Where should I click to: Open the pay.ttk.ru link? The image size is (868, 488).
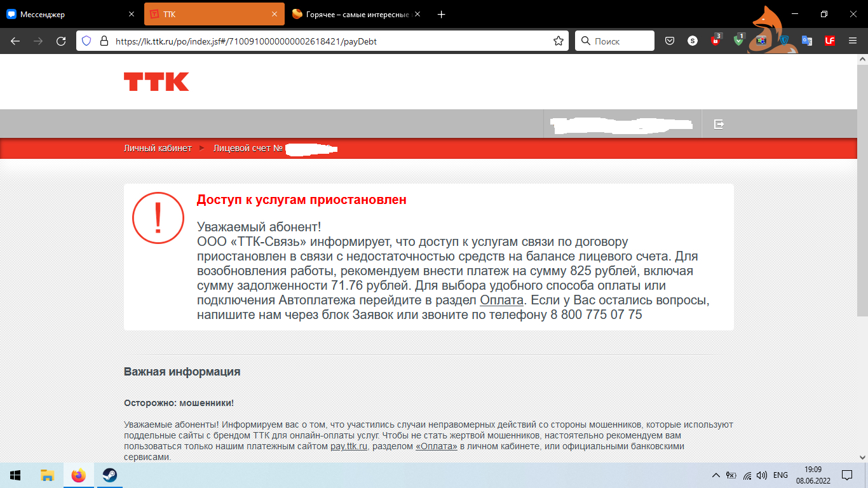point(349,446)
